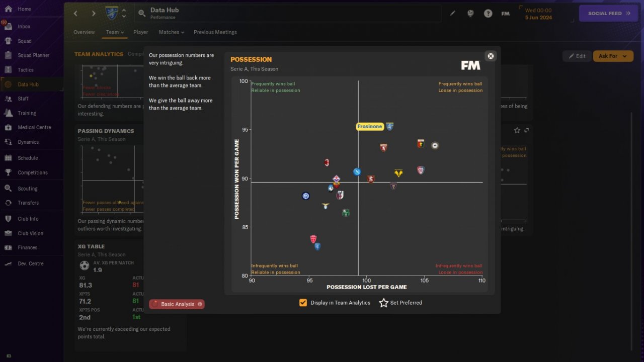Open the Medical Centre icon

click(x=8, y=127)
